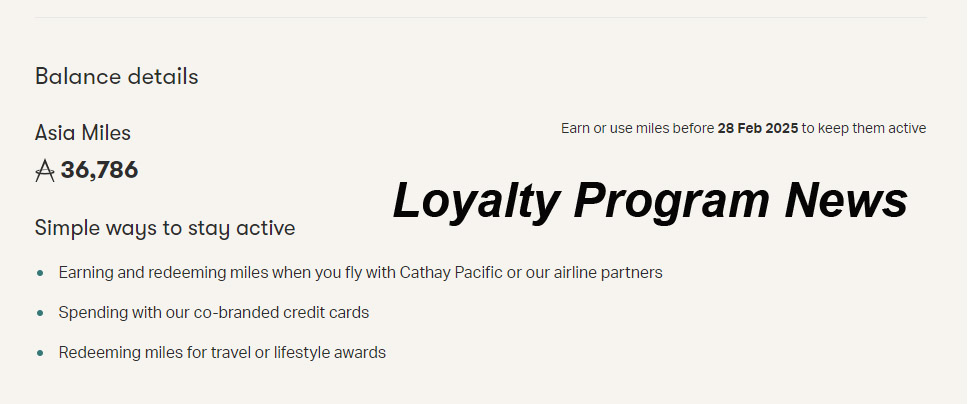Click the word 'Loyalty' in the banner
This screenshot has width=975, height=404.
coord(475,200)
